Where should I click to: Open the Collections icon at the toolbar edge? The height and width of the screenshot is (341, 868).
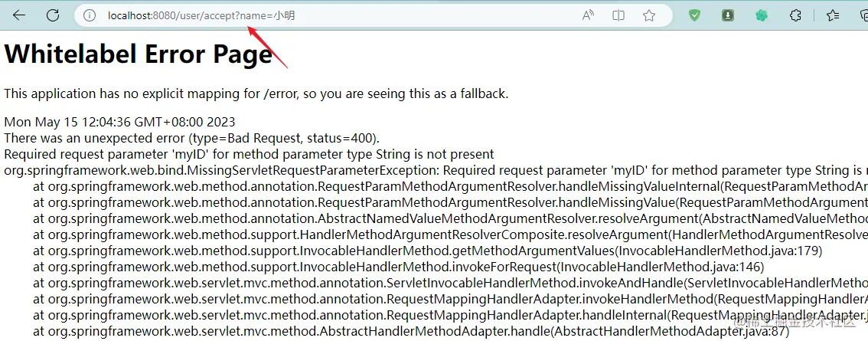tap(863, 15)
